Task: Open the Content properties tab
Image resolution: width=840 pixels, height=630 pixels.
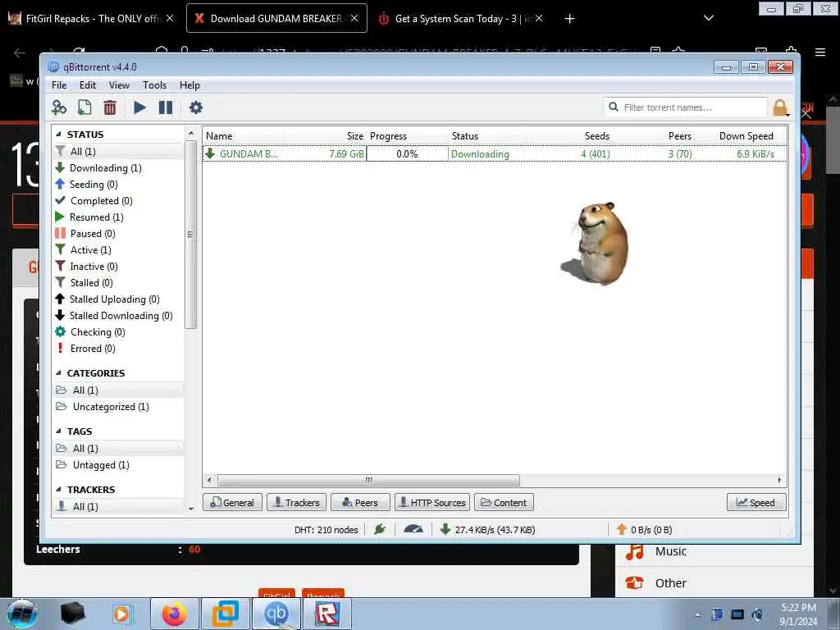Action: point(504,503)
